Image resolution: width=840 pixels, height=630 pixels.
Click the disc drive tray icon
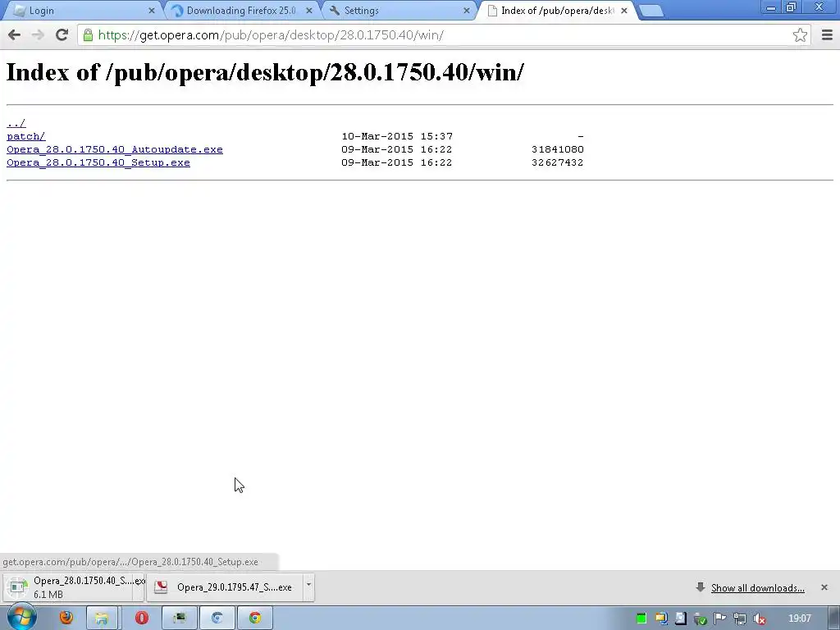click(x=680, y=619)
